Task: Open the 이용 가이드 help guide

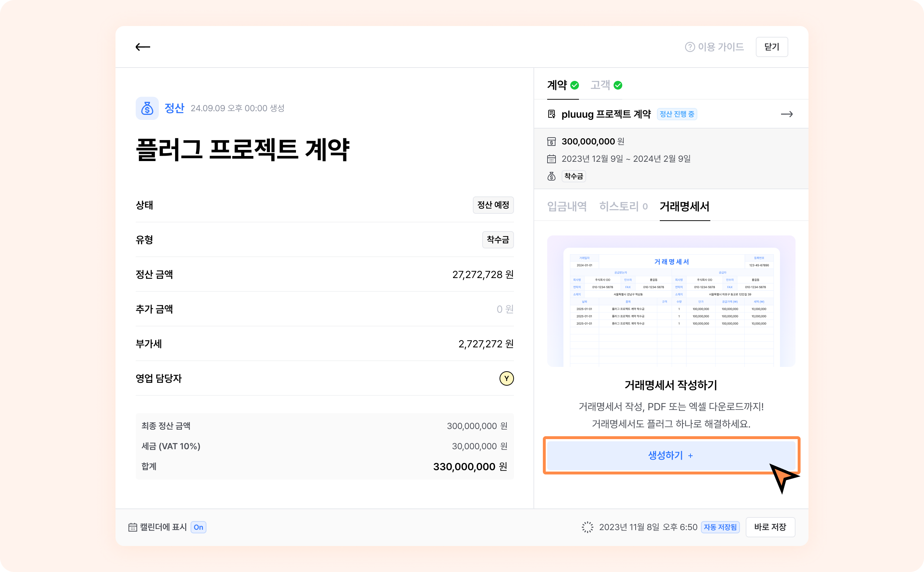Action: [714, 47]
